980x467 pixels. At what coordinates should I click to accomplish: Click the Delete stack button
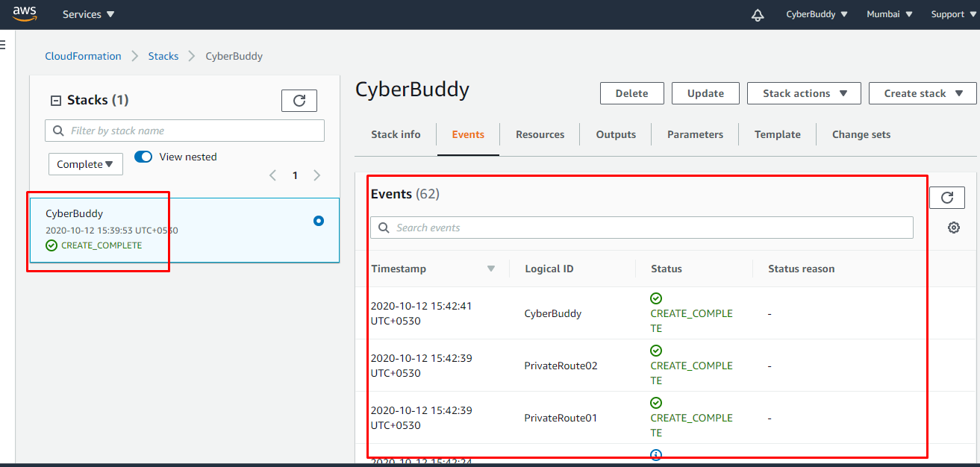coord(631,93)
